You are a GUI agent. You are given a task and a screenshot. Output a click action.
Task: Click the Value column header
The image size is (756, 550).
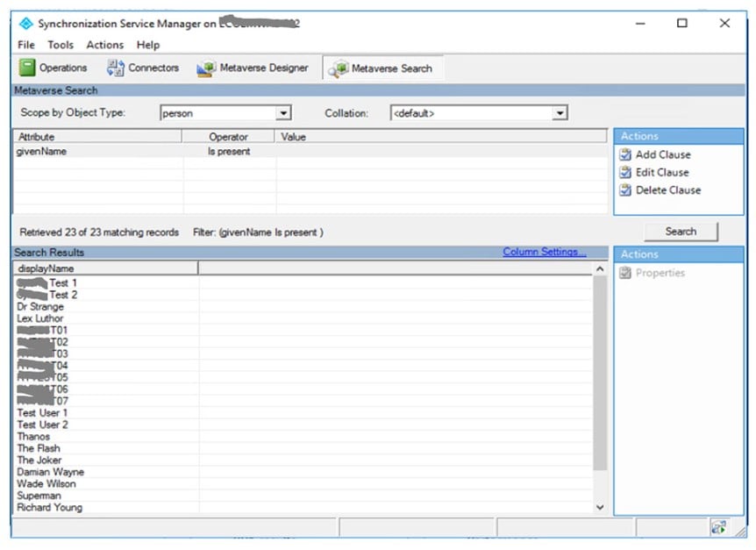[x=440, y=137]
